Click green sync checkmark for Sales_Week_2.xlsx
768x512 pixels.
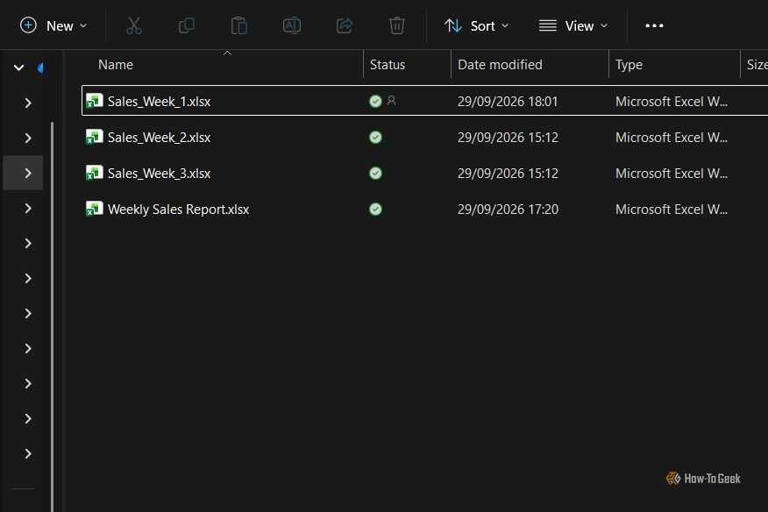(x=376, y=137)
